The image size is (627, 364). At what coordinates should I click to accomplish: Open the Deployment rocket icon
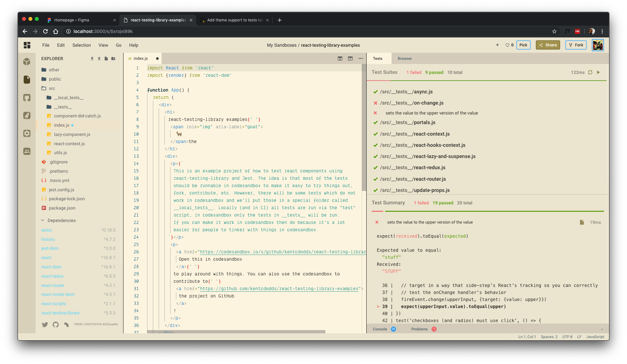(x=27, y=115)
